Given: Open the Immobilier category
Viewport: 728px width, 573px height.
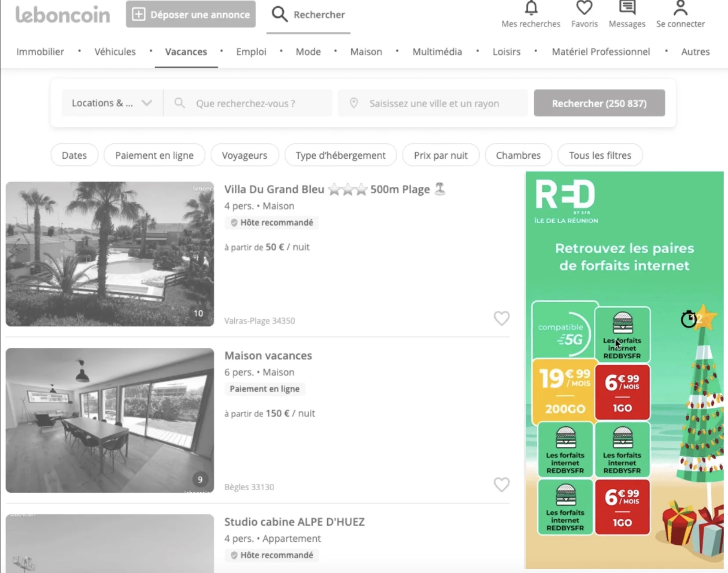Looking at the screenshot, I should click(40, 52).
